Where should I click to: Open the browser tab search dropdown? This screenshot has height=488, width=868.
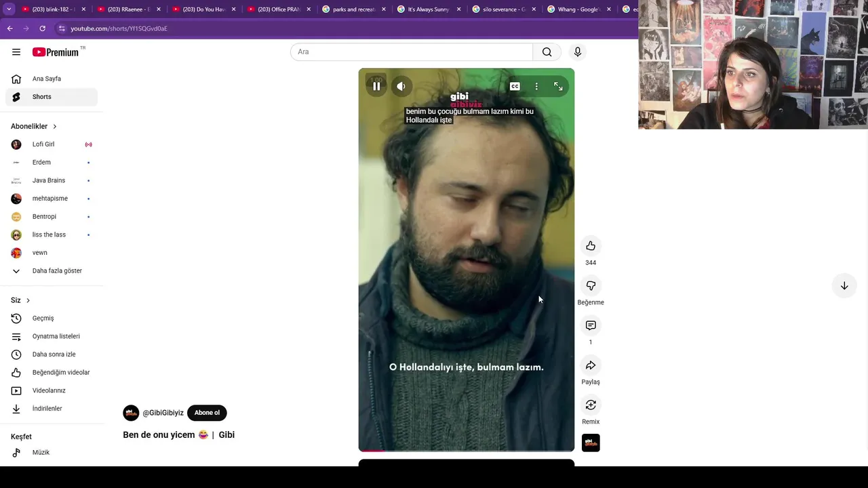pos(9,9)
